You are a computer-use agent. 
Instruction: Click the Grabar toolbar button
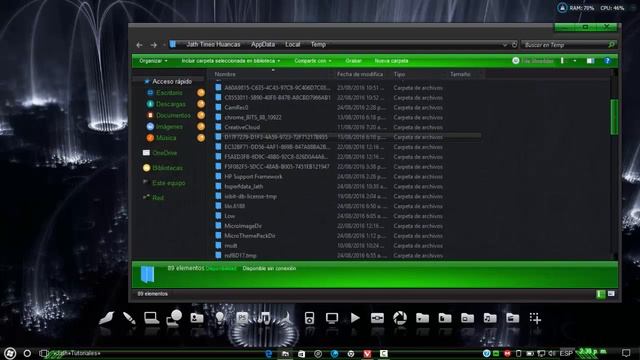click(x=353, y=61)
